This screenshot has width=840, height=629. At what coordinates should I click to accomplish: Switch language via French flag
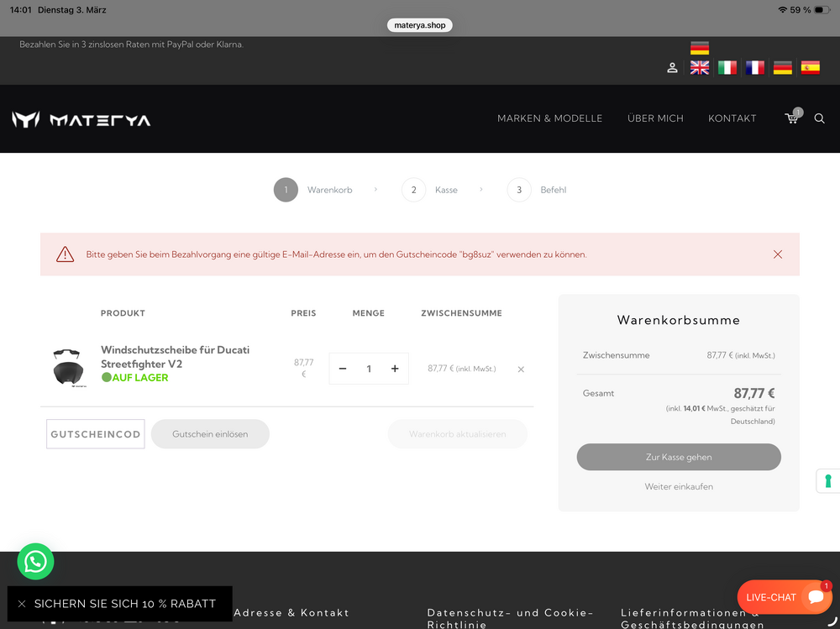[755, 67]
